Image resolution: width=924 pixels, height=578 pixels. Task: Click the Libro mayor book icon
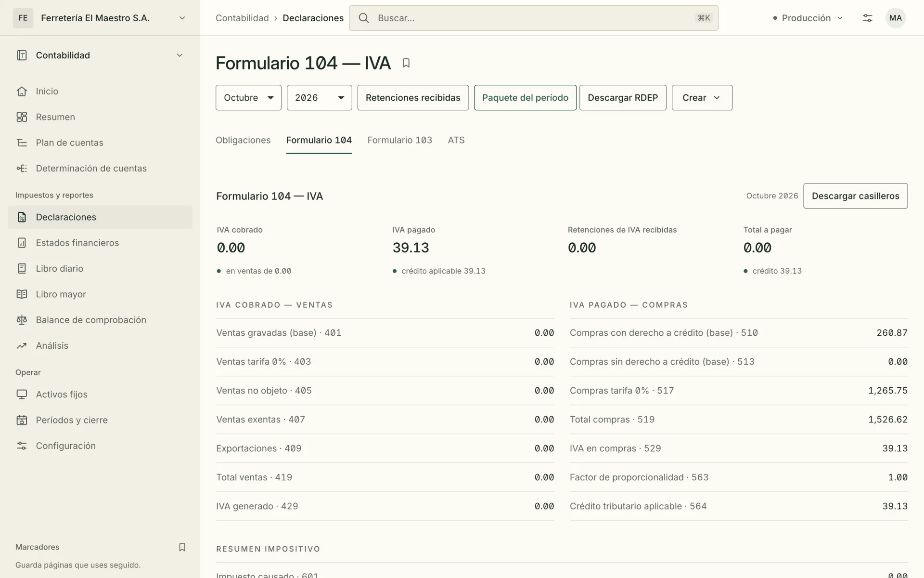point(22,294)
